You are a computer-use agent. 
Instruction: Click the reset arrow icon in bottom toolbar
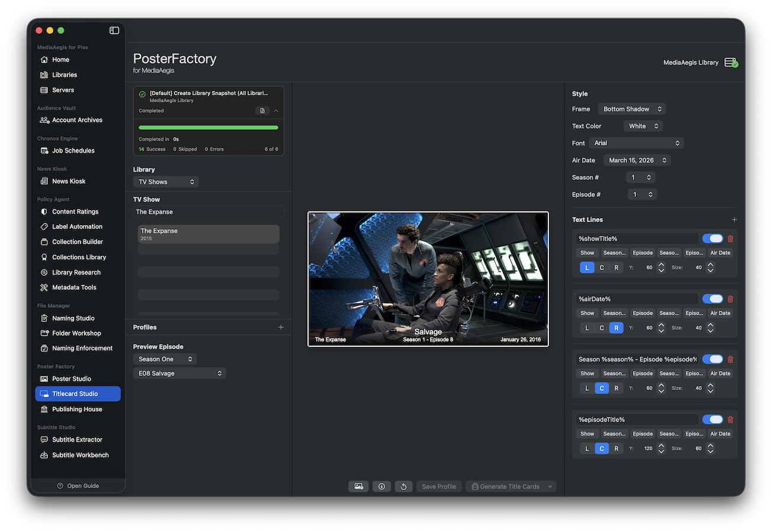(403, 486)
